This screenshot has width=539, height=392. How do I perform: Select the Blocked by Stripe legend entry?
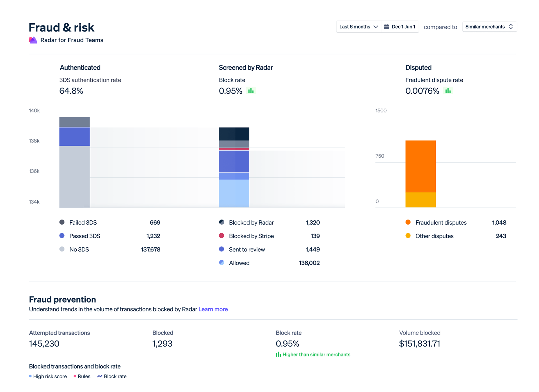221,236
